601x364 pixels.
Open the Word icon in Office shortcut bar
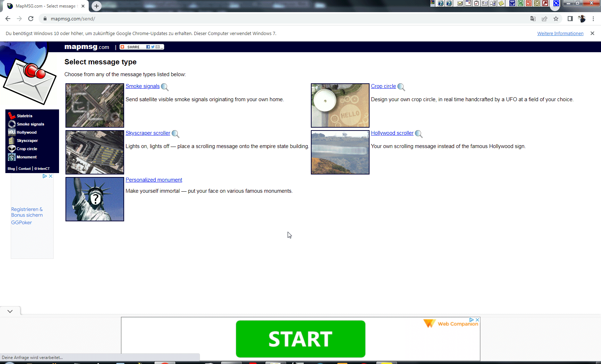coord(512,3)
